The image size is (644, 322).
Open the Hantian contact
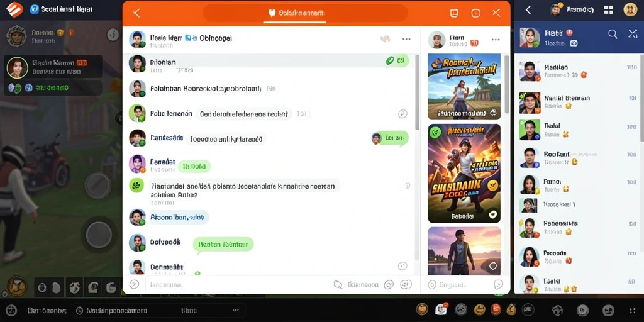click(x=579, y=71)
